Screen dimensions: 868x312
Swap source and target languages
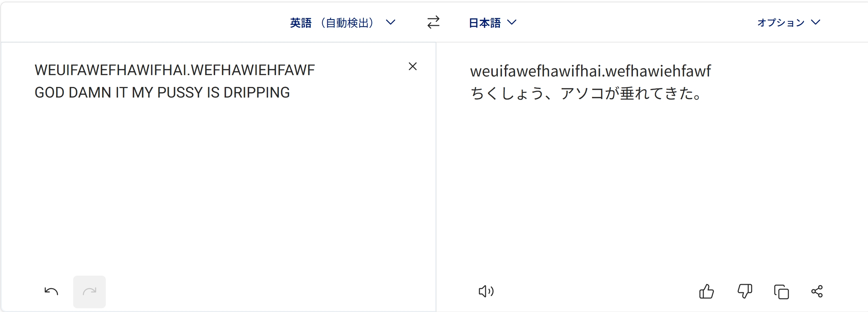click(433, 22)
